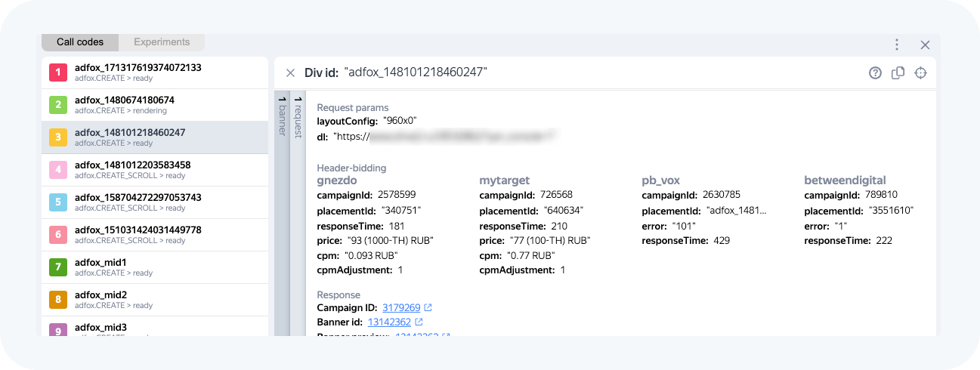
Task: Click external link icon beside Banner id
Action: pyautogui.click(x=419, y=322)
